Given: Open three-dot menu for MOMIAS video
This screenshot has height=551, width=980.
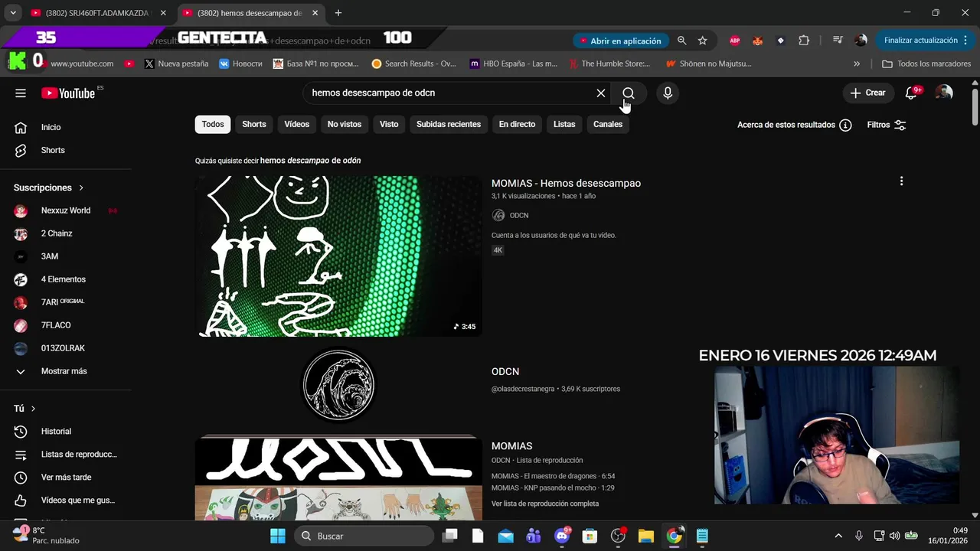Looking at the screenshot, I should [x=901, y=181].
